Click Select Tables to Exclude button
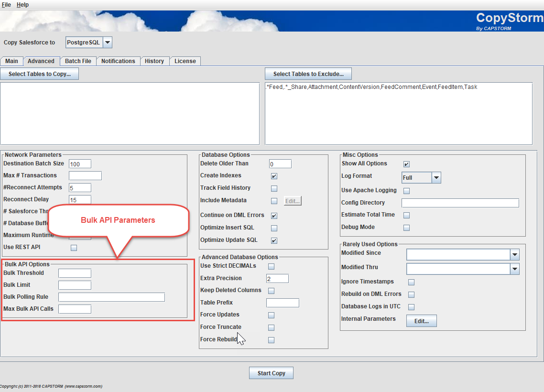The height and width of the screenshot is (392, 544). pos(308,74)
